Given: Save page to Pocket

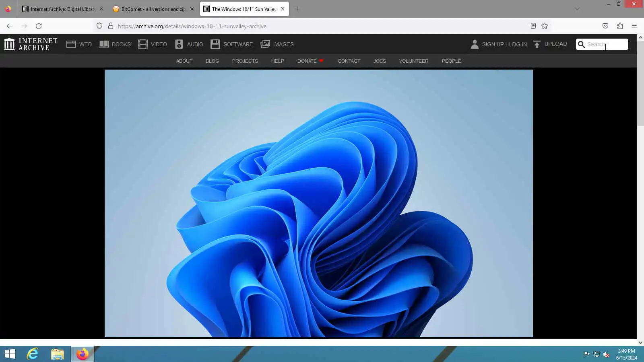Looking at the screenshot, I should click(605, 26).
